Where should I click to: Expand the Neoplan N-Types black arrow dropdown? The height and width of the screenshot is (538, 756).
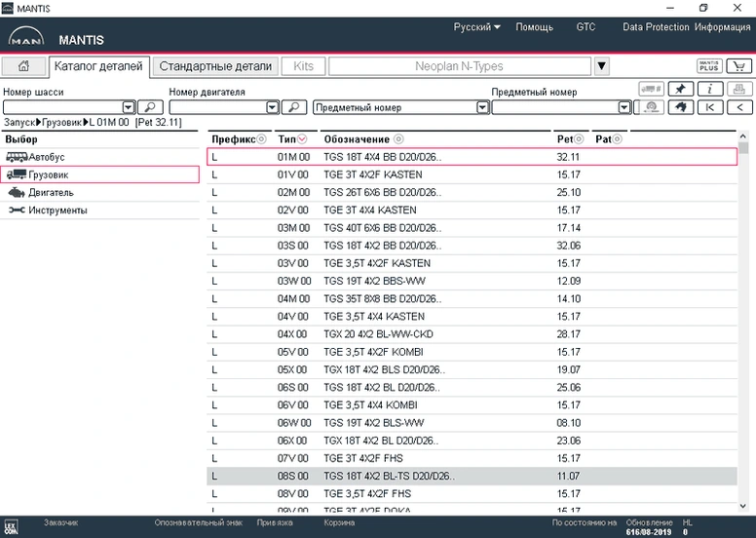pyautogui.click(x=602, y=66)
